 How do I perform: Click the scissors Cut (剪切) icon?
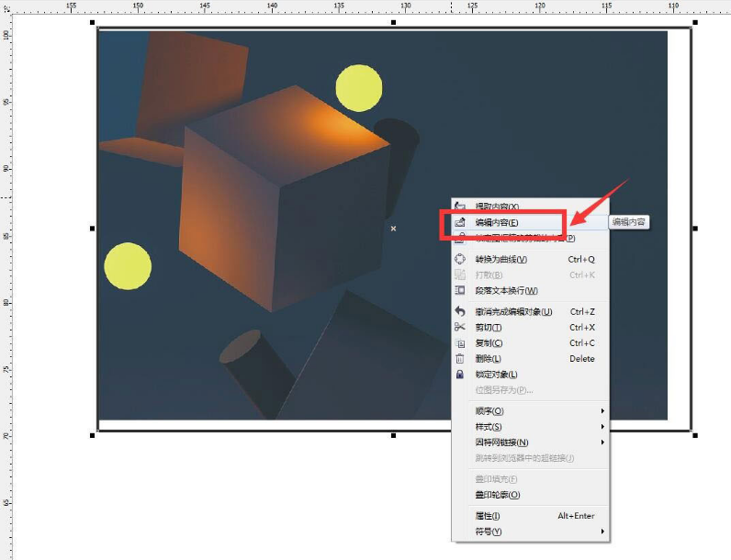coord(460,327)
